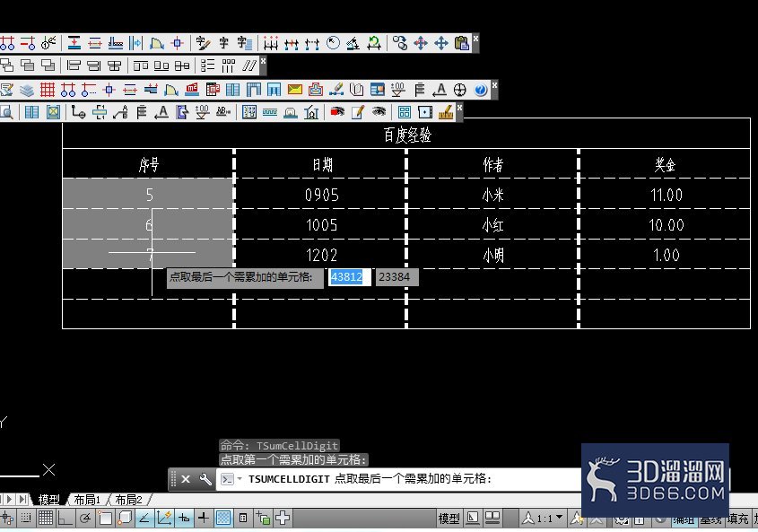Screen dimensions: 758x532
Task: Click the layers stack icon
Action: [27, 90]
